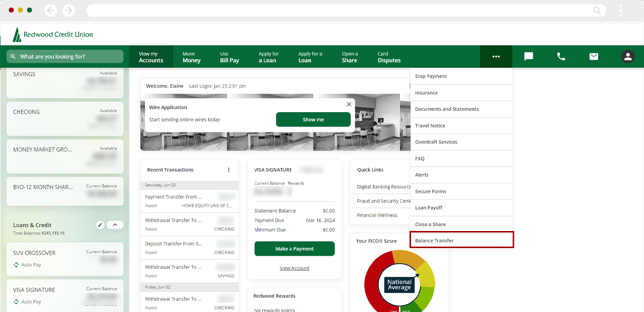Select Use Bill Pay in navigation
Screen dimensions: 644x312
[x=229, y=57]
